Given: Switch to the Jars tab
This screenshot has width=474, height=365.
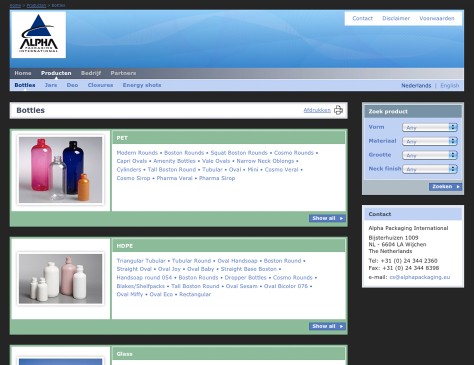Looking at the screenshot, I should [x=51, y=85].
